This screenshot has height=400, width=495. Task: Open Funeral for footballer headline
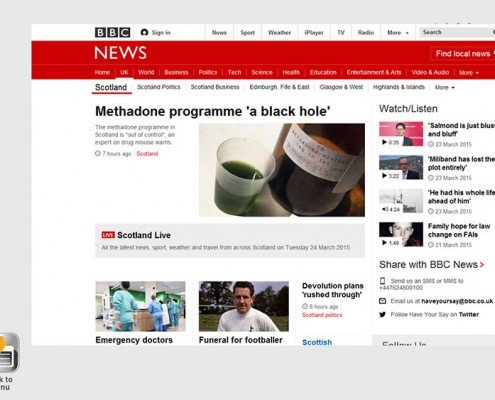pos(241,340)
